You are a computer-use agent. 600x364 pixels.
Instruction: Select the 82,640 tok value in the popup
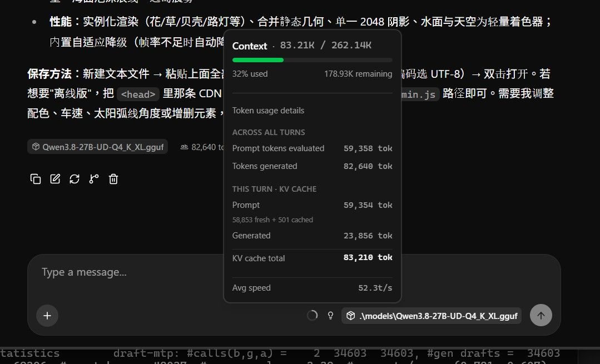pyautogui.click(x=368, y=166)
